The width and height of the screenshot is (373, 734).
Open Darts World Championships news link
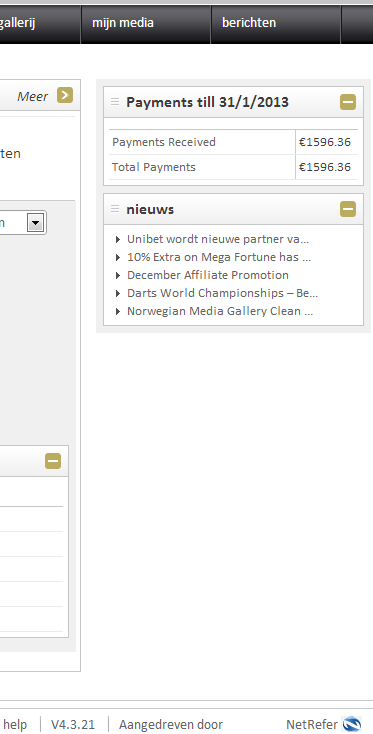coord(222,293)
